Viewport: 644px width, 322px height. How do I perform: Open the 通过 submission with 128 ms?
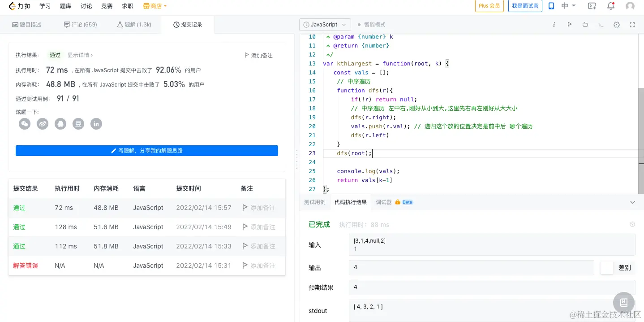19,227
